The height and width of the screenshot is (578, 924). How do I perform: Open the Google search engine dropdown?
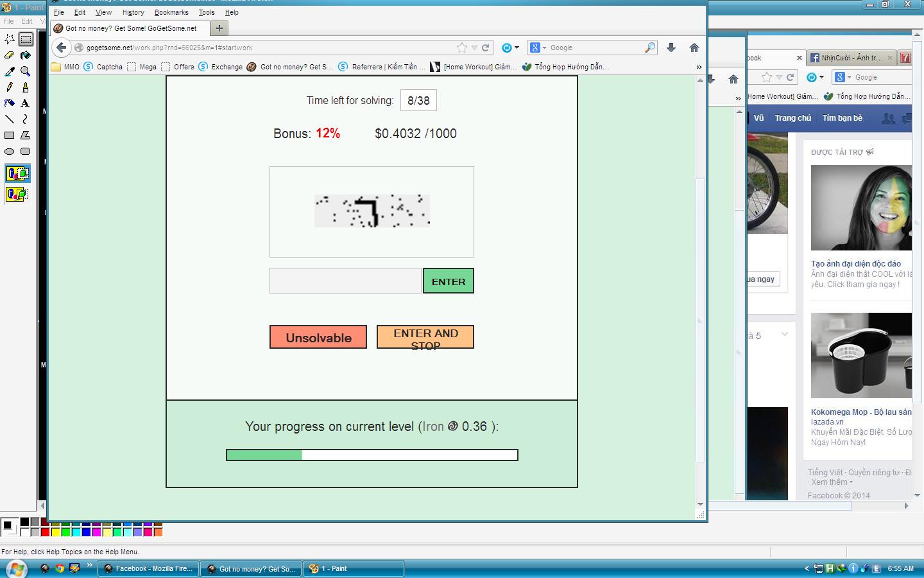pos(536,48)
